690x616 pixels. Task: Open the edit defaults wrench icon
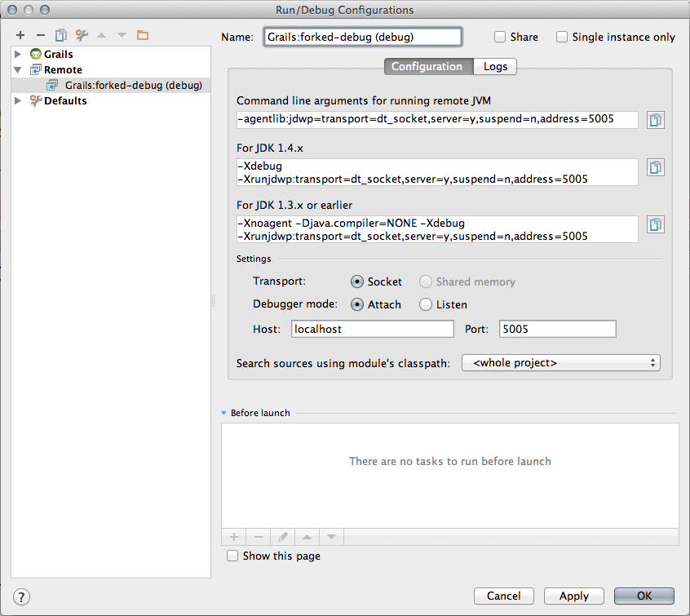click(82, 35)
